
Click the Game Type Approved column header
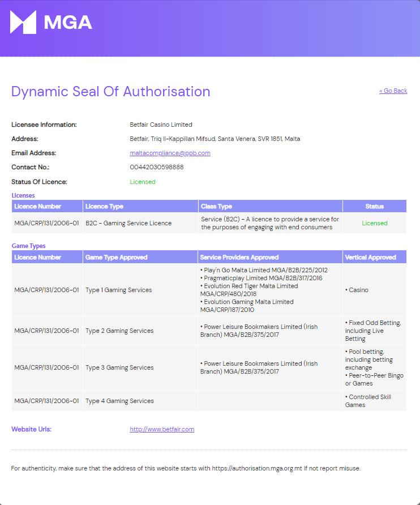[140, 258]
